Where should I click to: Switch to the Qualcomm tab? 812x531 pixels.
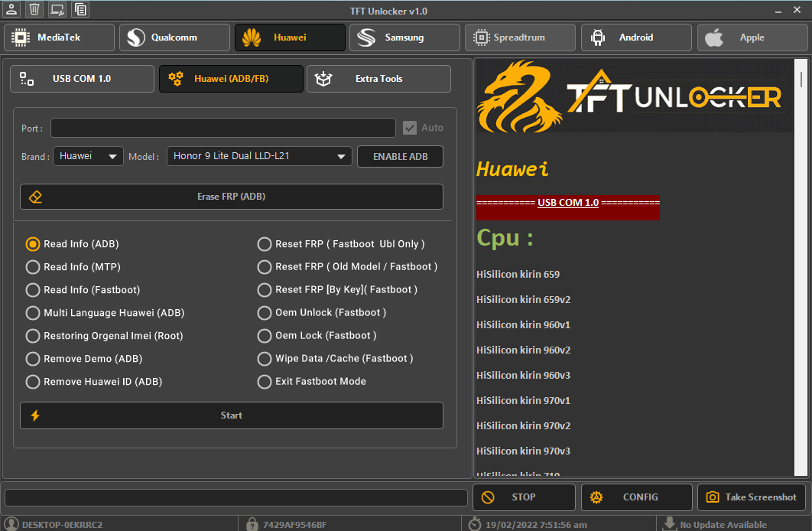[174, 37]
